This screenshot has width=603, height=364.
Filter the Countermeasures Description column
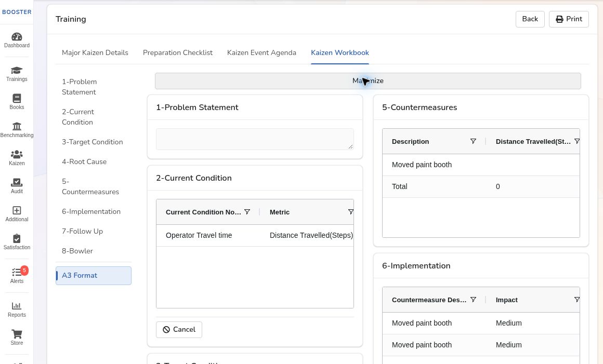tap(474, 141)
